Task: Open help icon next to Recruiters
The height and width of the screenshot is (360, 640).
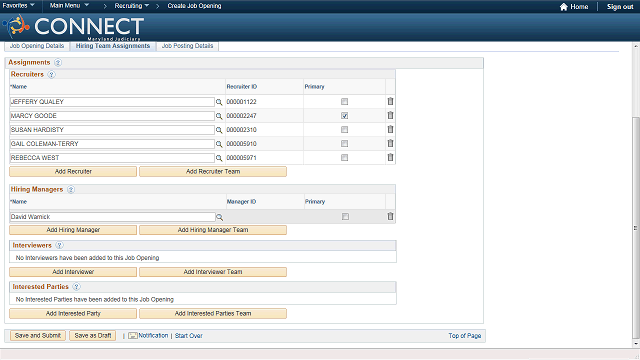Action: pos(51,75)
